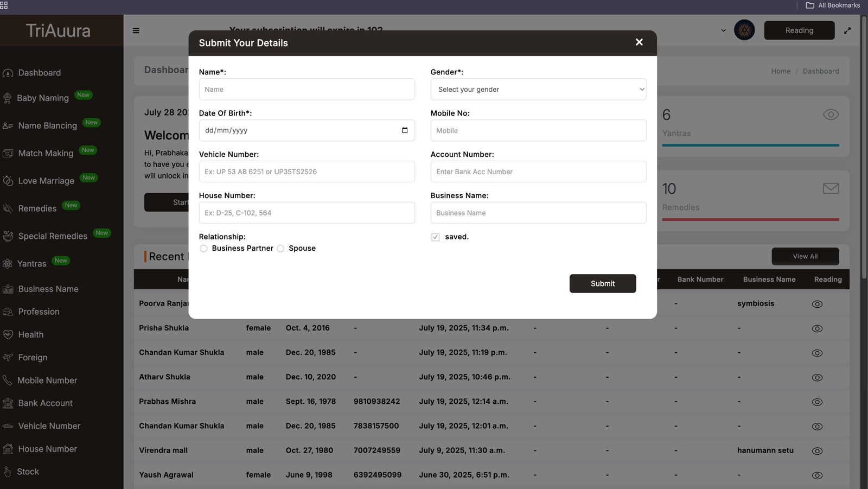Open the Vehicle Number section
Viewport: 868px width, 489px height.
pyautogui.click(x=49, y=426)
